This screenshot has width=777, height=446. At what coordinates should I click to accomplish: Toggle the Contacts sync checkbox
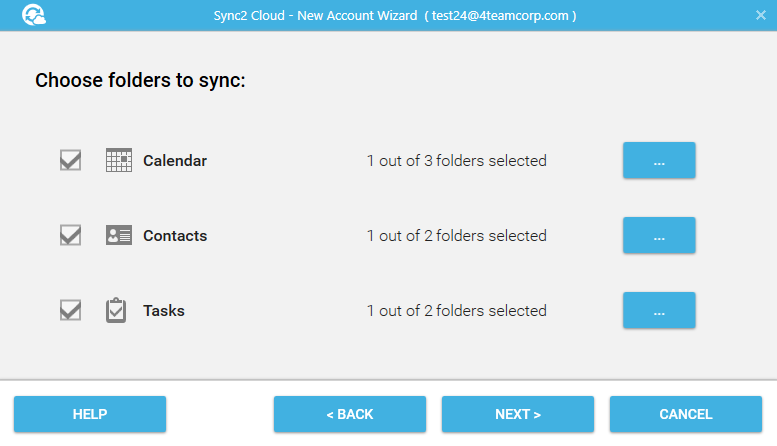coord(70,235)
